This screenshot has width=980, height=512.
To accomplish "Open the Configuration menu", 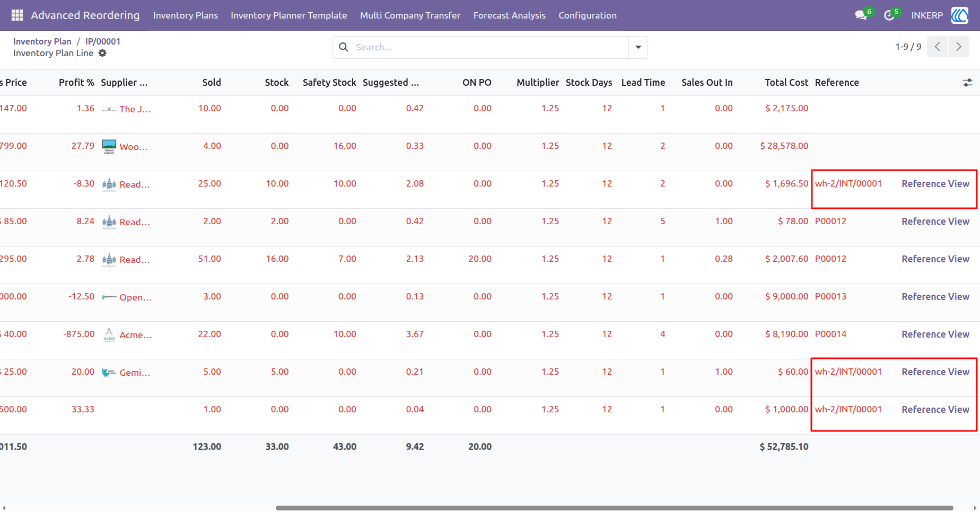I will pos(587,15).
